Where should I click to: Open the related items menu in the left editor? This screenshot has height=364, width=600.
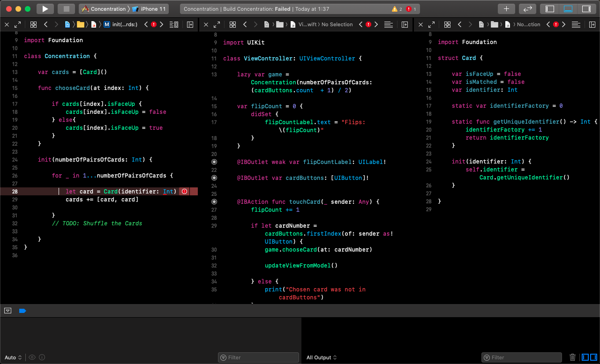pos(33,24)
